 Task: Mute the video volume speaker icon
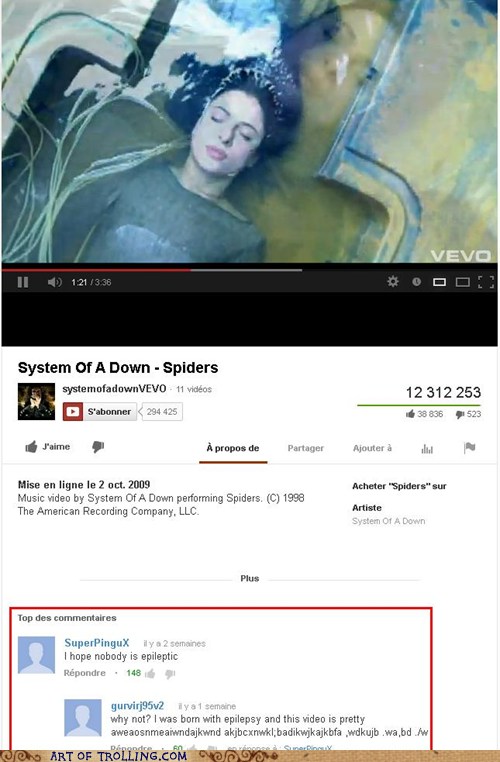click(54, 282)
